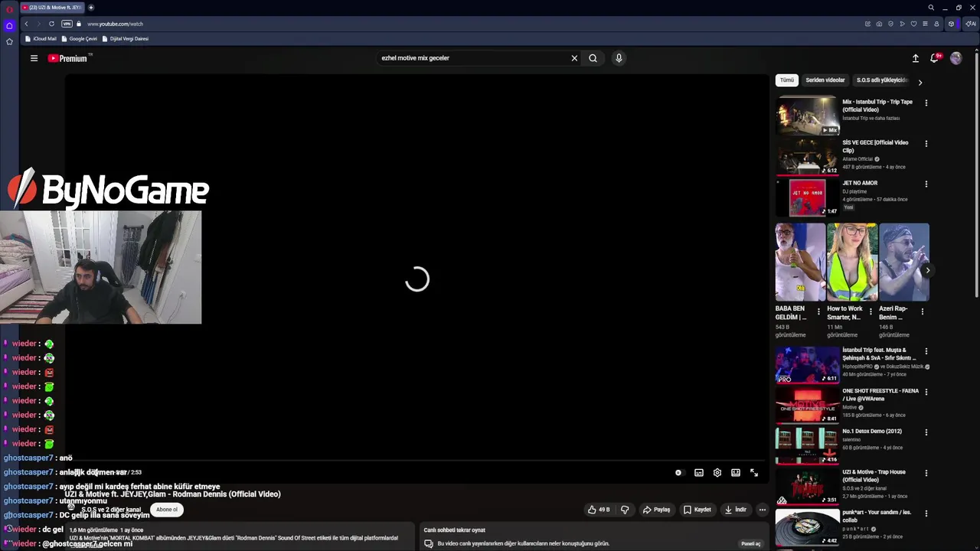Open JET NO AMOR thumbnail

[x=807, y=197]
